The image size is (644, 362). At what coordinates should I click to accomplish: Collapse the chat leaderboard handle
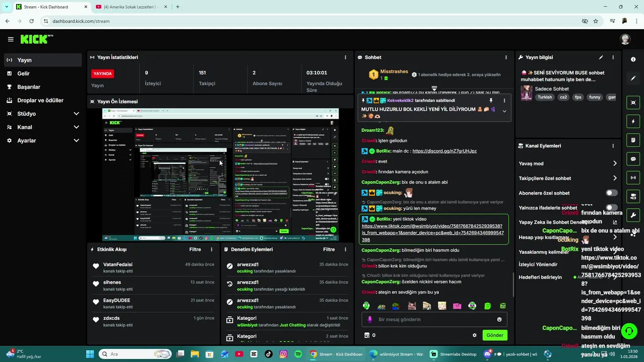click(434, 88)
